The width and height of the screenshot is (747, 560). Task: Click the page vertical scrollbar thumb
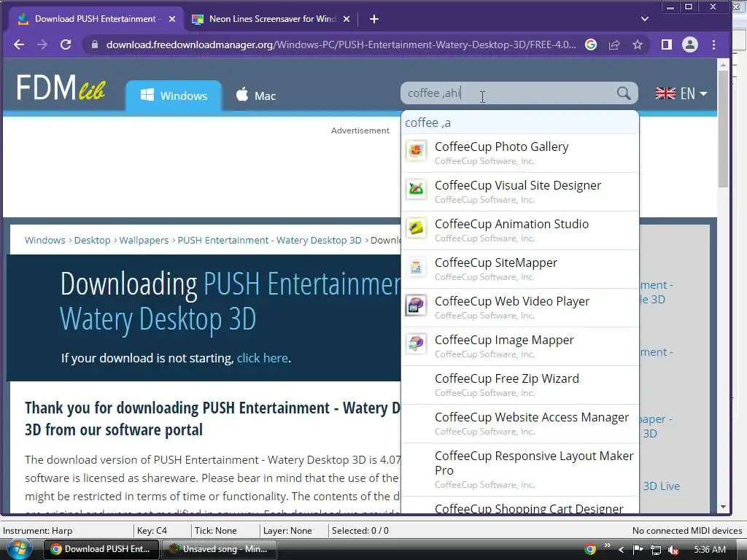(x=723, y=128)
